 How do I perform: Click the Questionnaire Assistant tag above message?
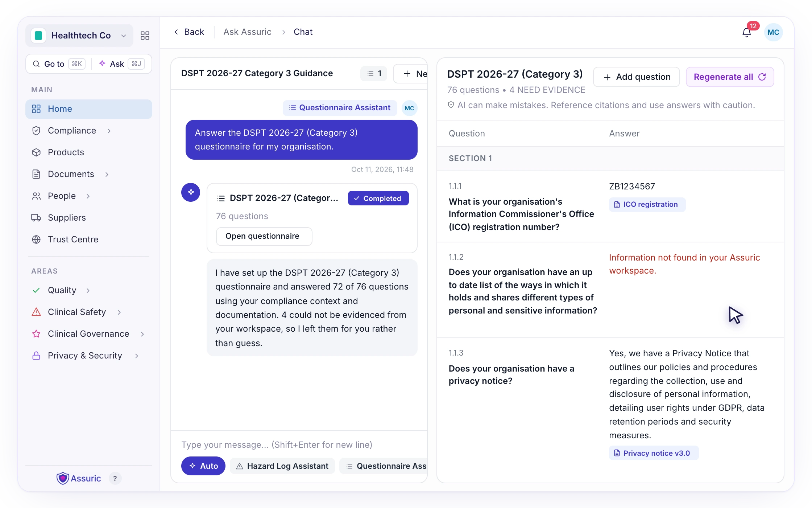pyautogui.click(x=340, y=108)
